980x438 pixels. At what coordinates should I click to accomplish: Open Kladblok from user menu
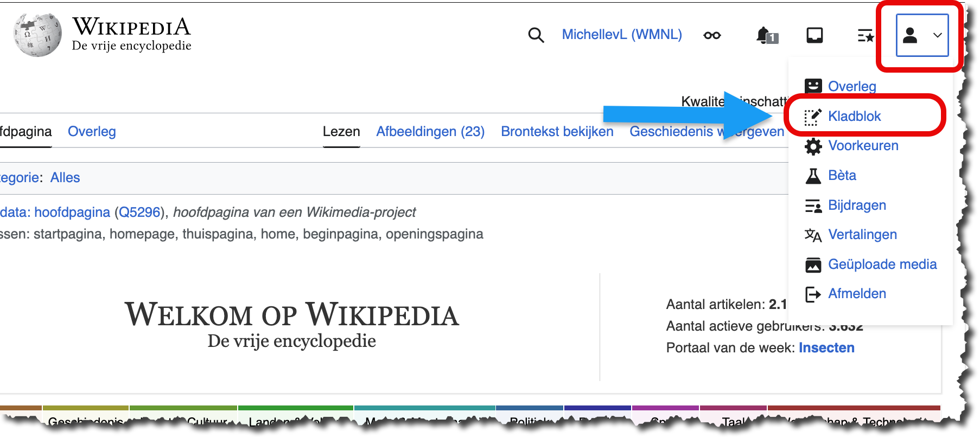(x=854, y=116)
